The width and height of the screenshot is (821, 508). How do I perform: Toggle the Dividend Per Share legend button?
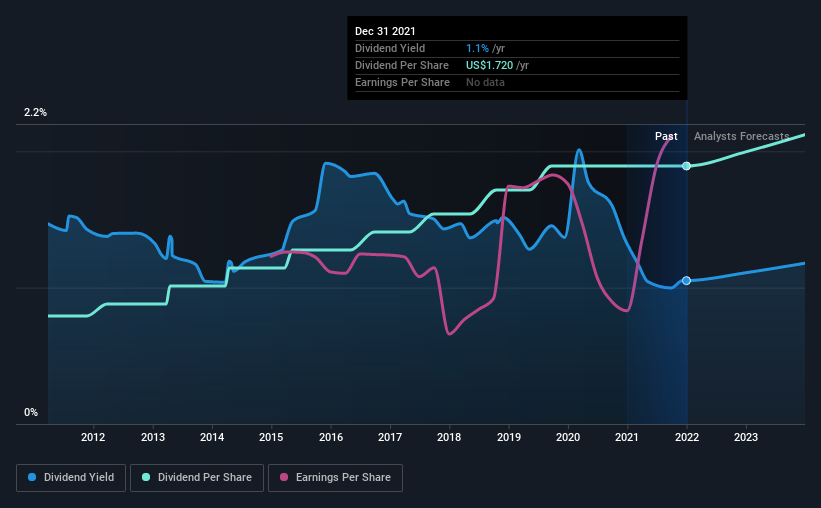(x=198, y=478)
